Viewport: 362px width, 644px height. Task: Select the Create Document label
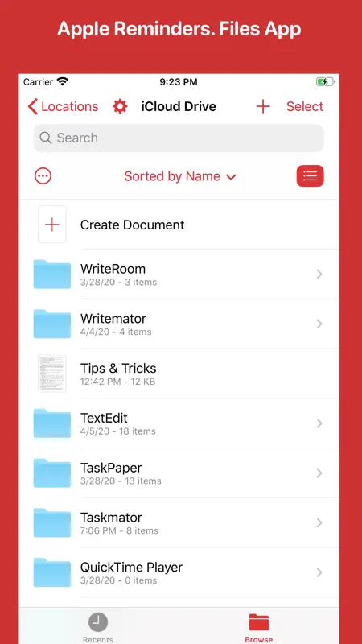(133, 225)
